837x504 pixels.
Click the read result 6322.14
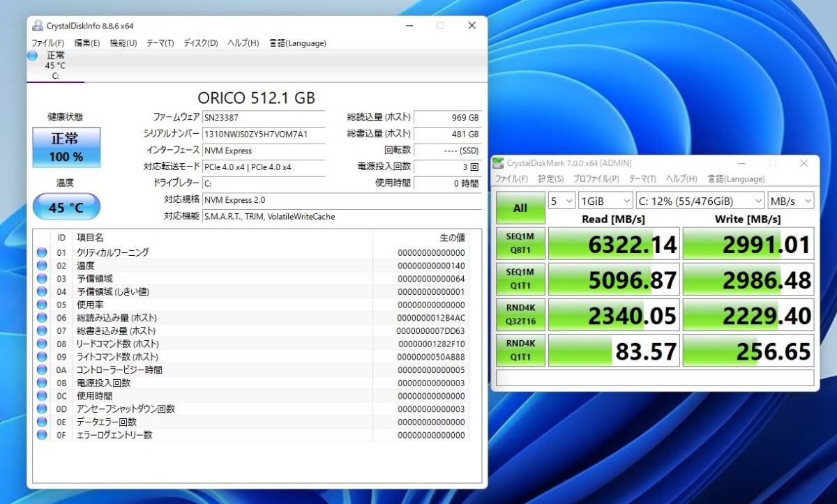[x=613, y=244]
